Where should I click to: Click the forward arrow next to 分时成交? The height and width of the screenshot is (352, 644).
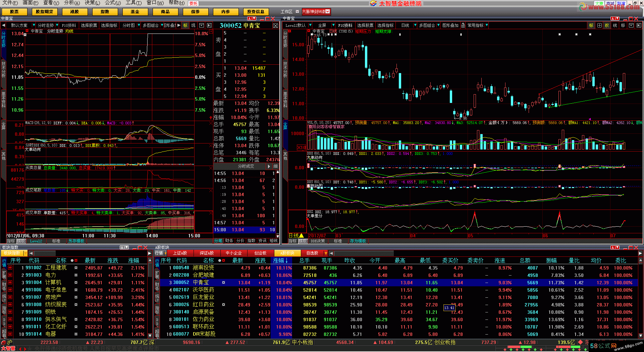(269, 166)
